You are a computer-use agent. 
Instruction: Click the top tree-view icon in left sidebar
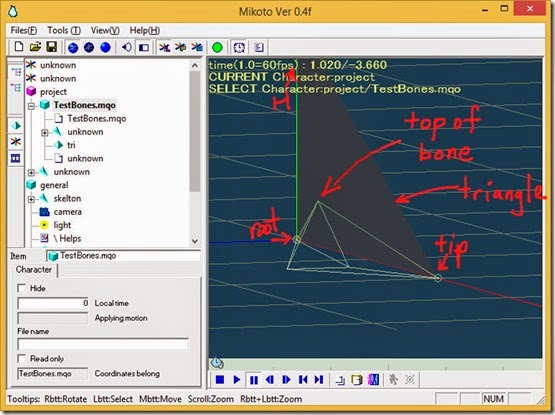click(16, 73)
